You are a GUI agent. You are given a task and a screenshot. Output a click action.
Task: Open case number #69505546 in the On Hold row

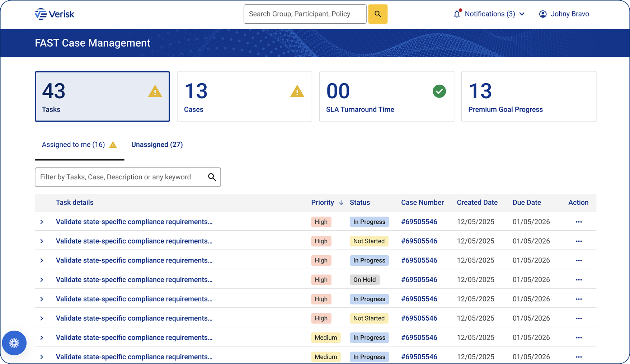coord(419,280)
